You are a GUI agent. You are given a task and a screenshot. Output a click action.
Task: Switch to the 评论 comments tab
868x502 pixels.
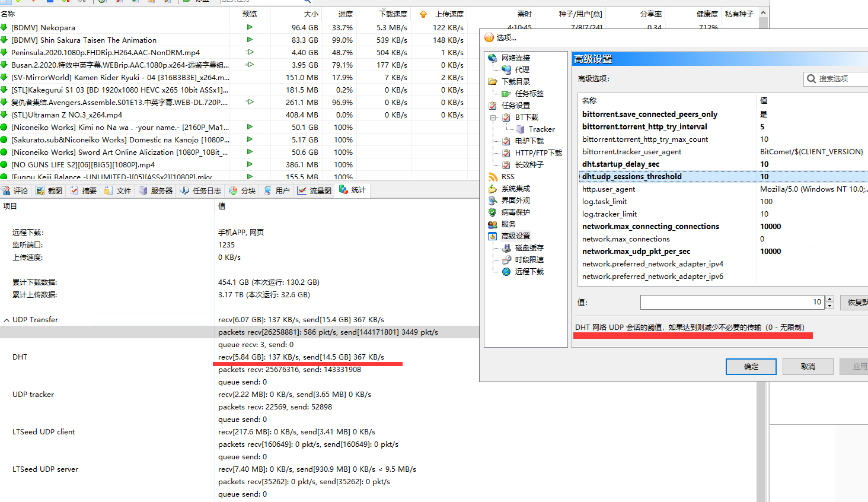(15, 190)
